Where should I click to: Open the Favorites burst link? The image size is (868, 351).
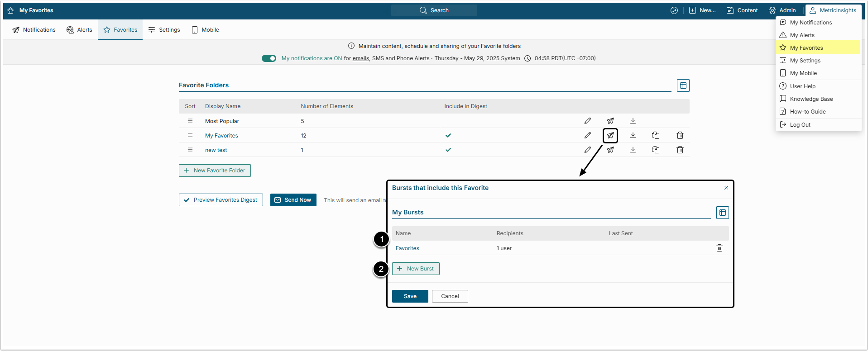click(407, 248)
